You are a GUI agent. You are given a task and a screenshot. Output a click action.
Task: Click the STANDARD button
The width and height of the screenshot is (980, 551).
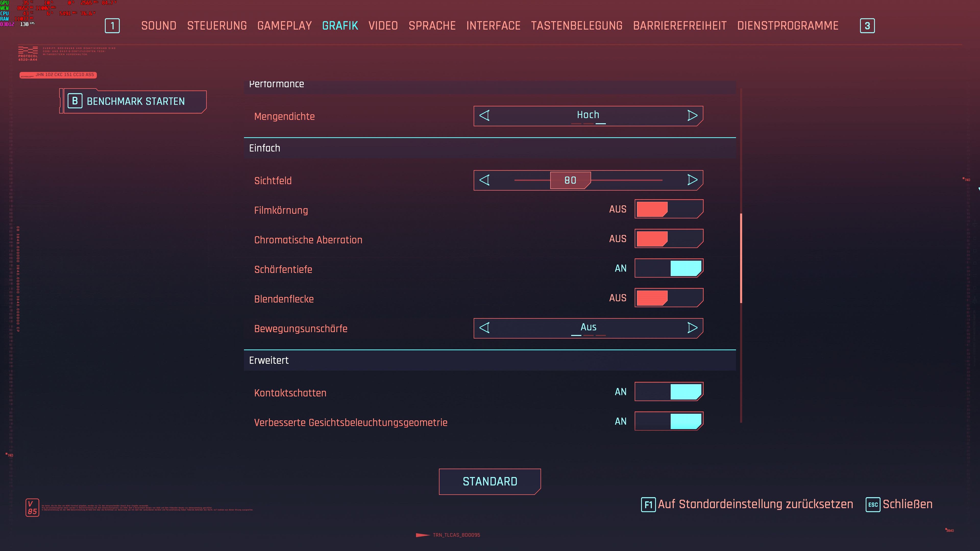(490, 481)
